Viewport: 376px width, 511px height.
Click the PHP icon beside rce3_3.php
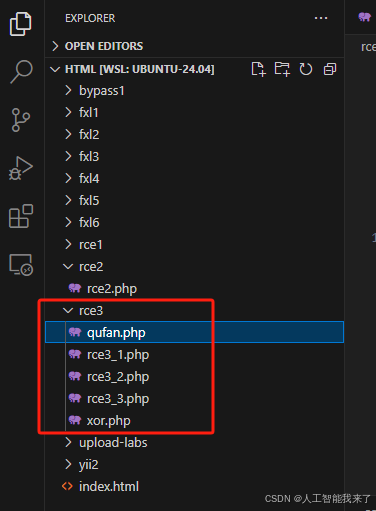75,398
